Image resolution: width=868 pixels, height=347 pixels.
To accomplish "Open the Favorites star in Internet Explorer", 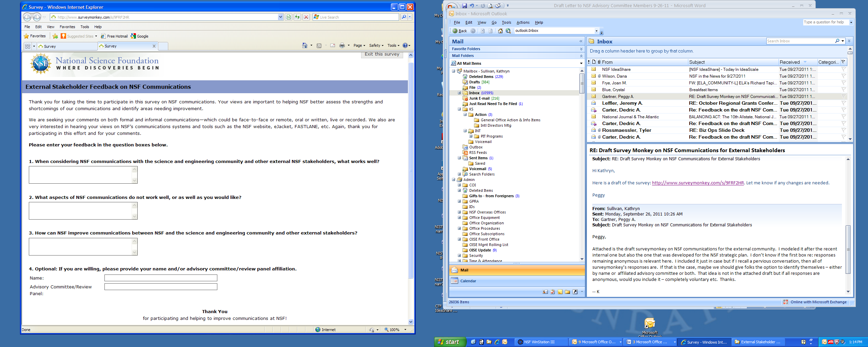I will pos(35,36).
